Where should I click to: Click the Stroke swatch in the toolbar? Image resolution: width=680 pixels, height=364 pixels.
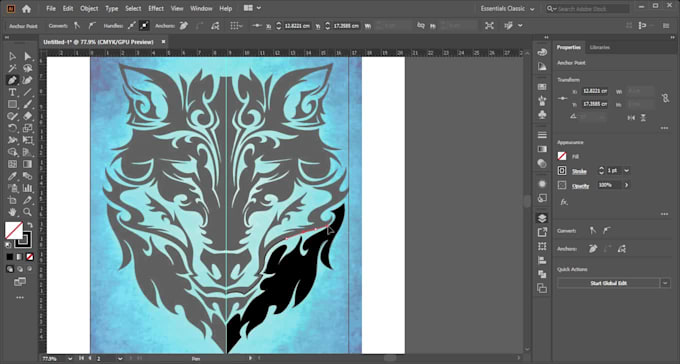[24, 239]
